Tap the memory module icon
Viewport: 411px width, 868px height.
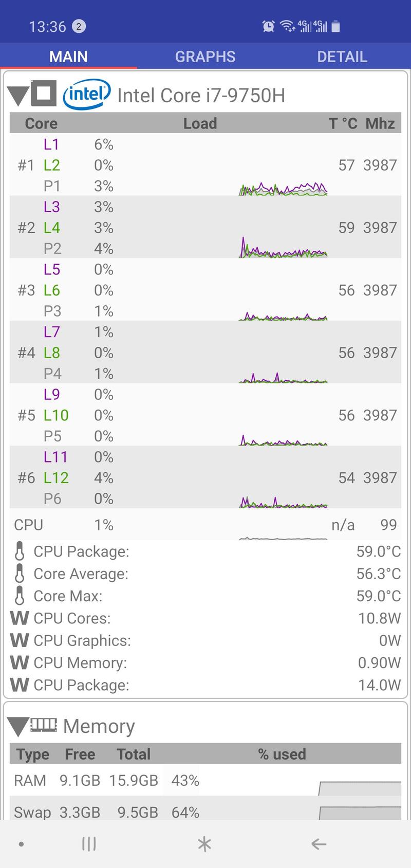(44, 725)
